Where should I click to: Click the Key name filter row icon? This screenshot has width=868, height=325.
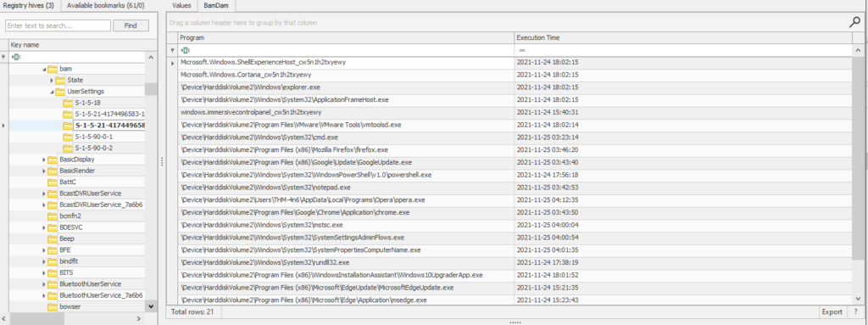16,57
